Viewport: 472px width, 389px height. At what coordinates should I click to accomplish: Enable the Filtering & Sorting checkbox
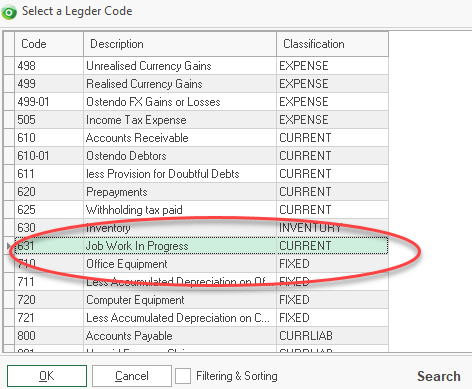point(183,376)
